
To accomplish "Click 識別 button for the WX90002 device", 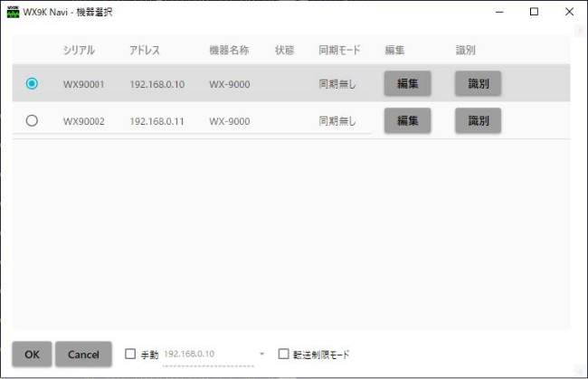I will point(478,120).
